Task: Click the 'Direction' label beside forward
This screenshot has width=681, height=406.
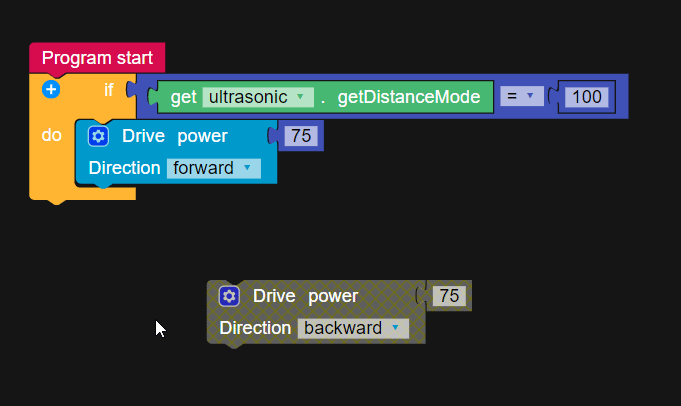Action: tap(124, 168)
